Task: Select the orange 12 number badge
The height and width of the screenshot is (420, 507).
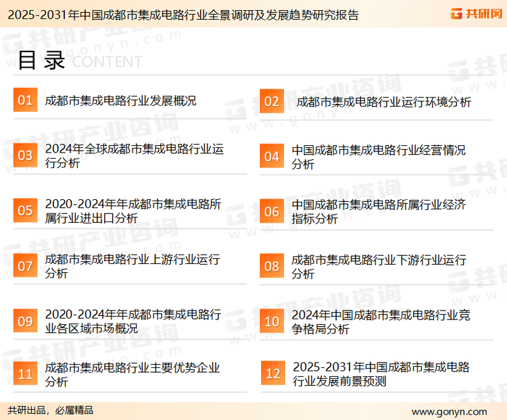Action: tap(273, 373)
